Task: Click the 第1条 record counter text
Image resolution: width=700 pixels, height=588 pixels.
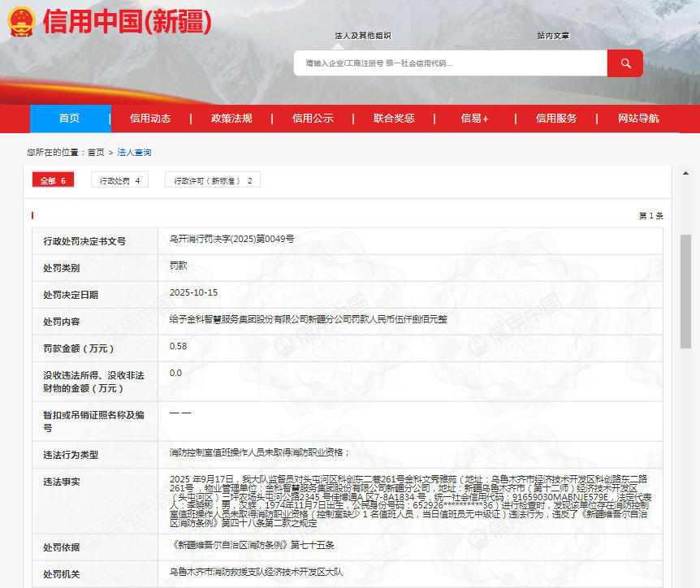Action: point(650,216)
